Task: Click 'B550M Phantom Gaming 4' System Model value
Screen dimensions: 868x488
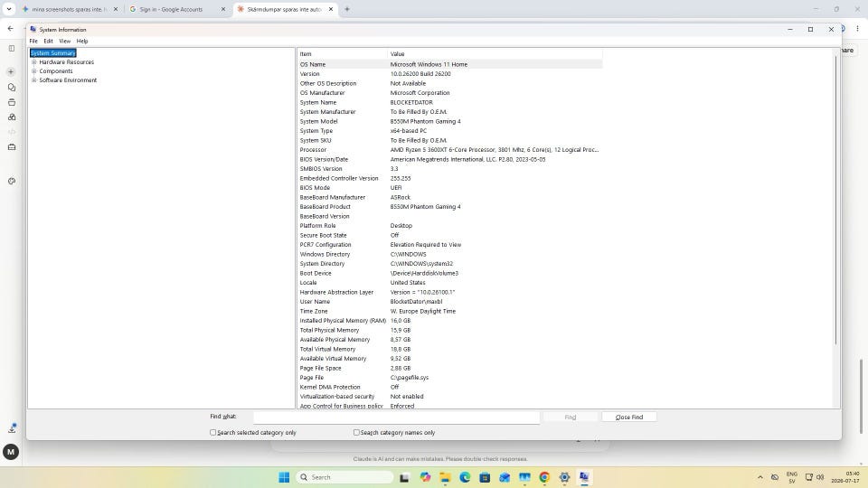Action: point(425,121)
